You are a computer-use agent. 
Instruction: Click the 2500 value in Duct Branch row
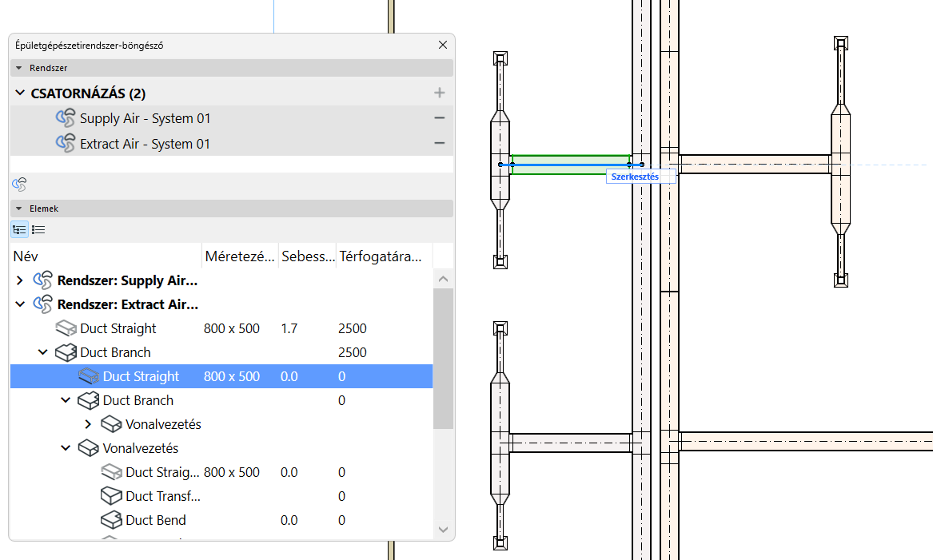point(353,352)
